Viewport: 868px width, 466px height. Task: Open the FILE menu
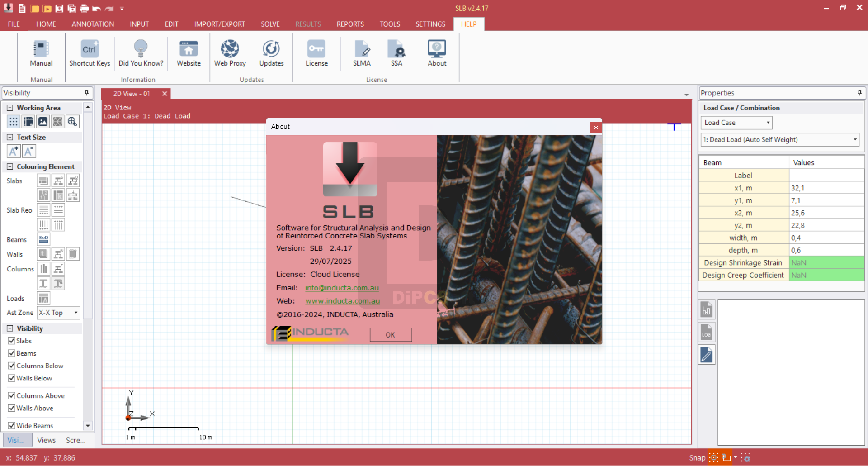tap(14, 24)
